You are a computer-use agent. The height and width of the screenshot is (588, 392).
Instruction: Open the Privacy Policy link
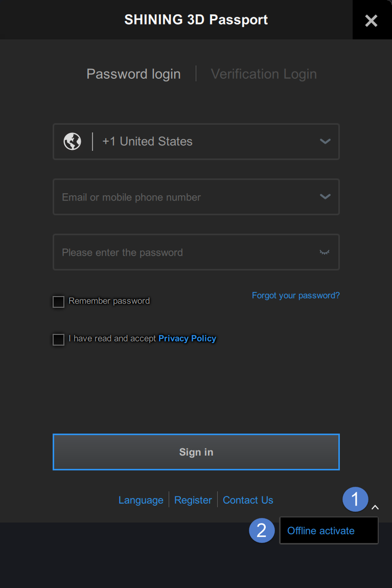(187, 338)
